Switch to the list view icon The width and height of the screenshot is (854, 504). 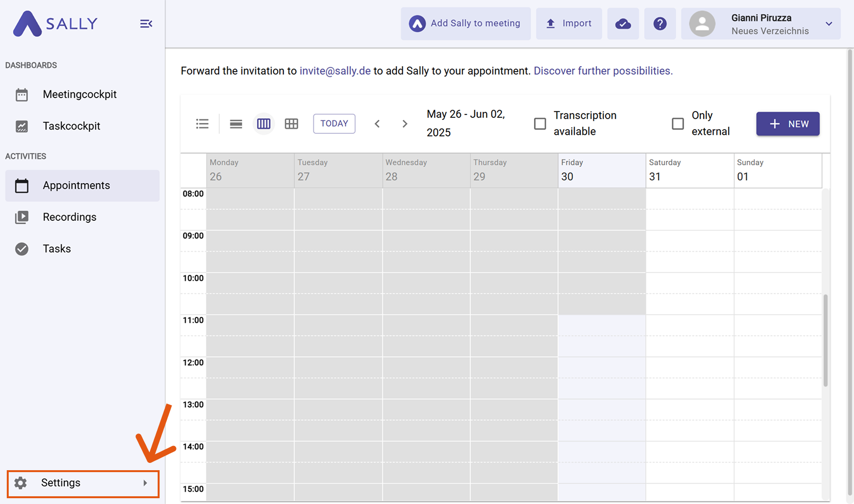(x=202, y=124)
